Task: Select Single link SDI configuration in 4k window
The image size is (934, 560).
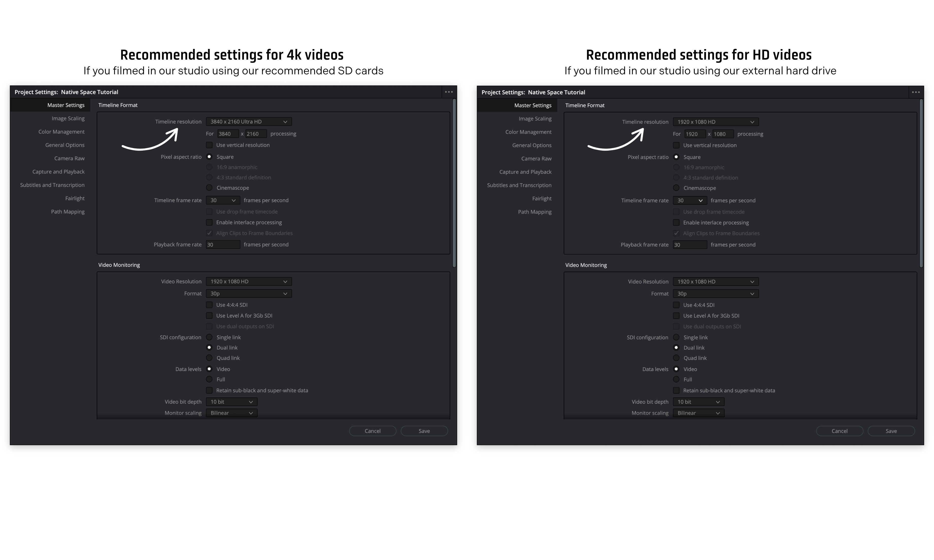Action: click(209, 337)
